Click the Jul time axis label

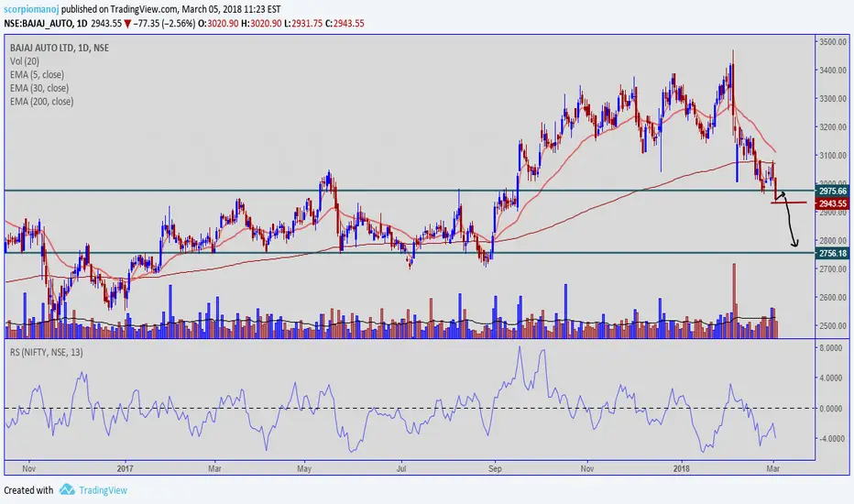(x=401, y=468)
